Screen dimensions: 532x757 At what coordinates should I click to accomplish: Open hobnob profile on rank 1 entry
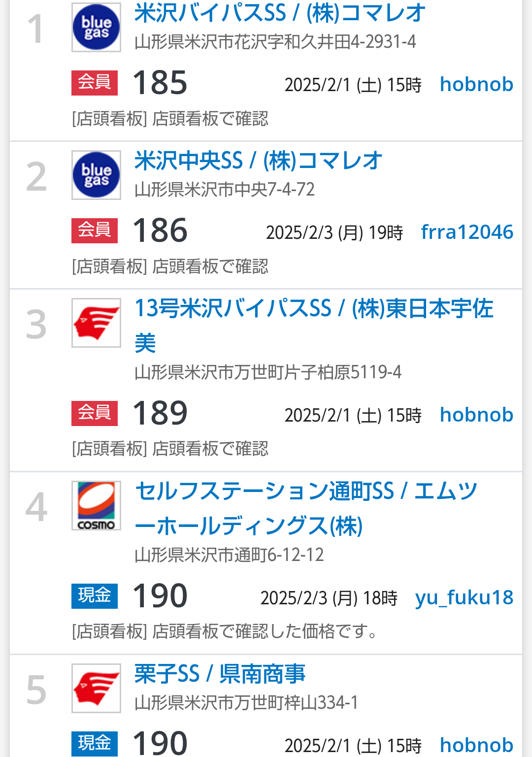click(476, 84)
